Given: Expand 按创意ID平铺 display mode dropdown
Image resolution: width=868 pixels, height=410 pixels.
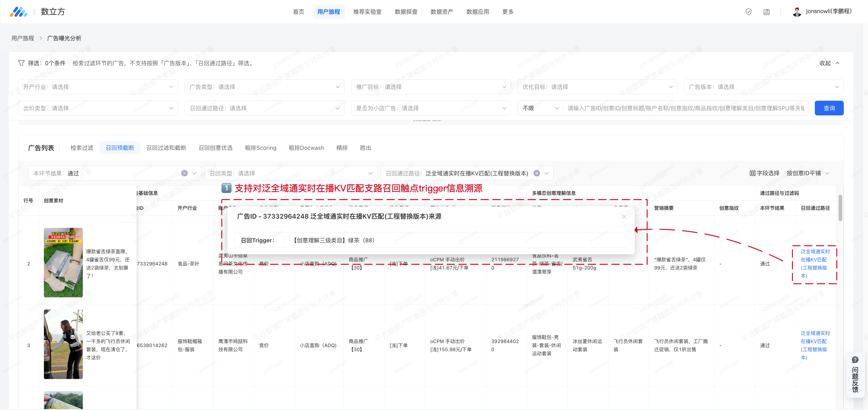Looking at the screenshot, I should (808, 173).
